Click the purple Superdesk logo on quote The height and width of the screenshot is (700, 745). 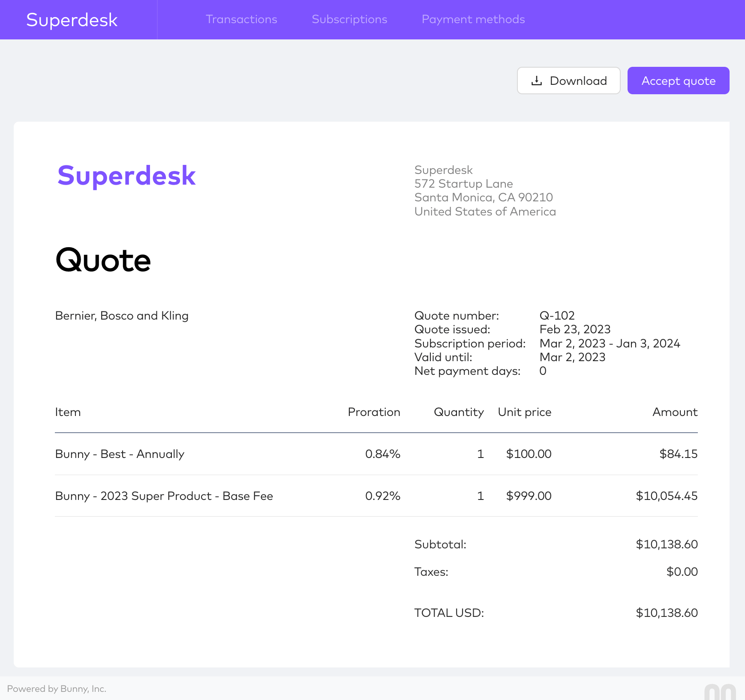click(x=126, y=176)
